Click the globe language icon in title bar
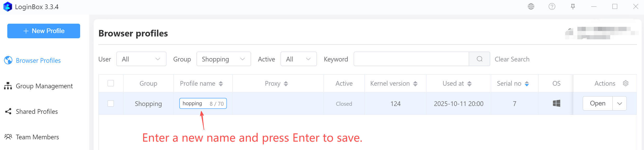 (x=531, y=7)
